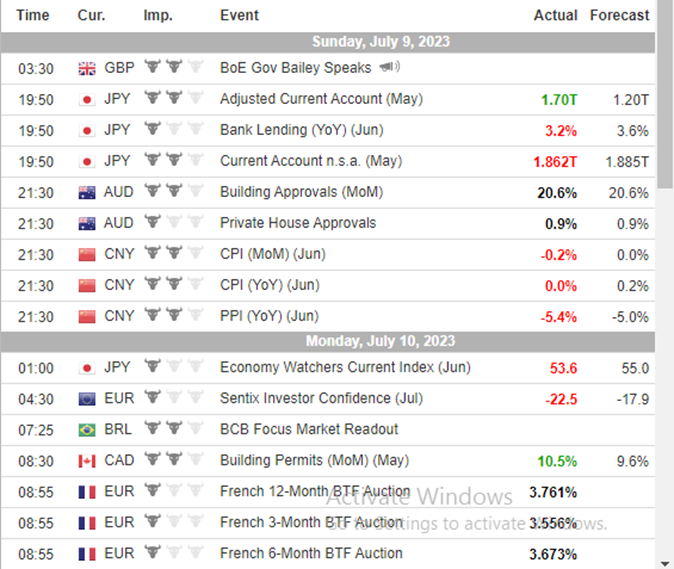
Task: Click the Sunday, July 9, 2023 date header
Action: (380, 42)
